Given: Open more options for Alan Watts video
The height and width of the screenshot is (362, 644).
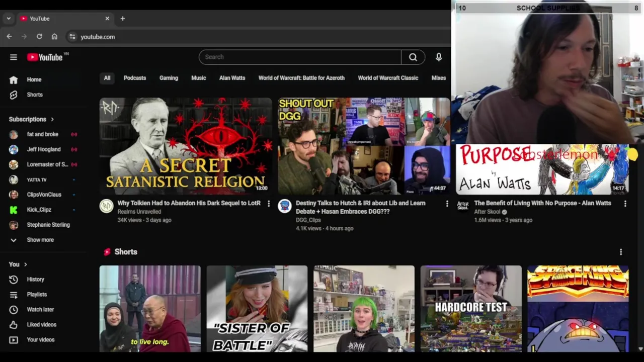Looking at the screenshot, I should [x=625, y=204].
